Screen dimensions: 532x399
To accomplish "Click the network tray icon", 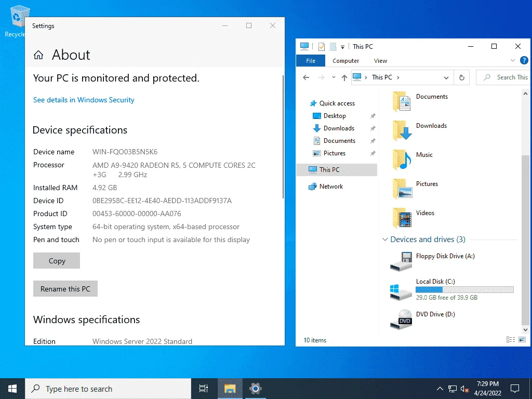I will point(453,389).
